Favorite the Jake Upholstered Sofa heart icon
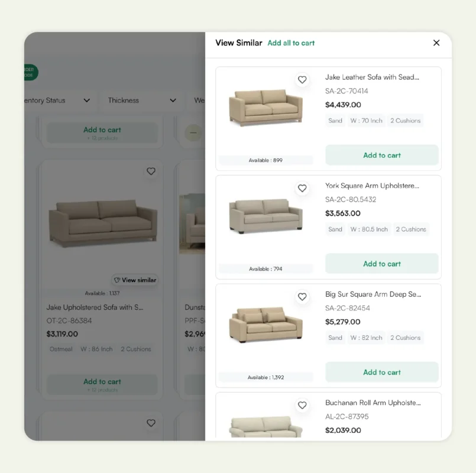The height and width of the screenshot is (473, 476). click(x=151, y=171)
